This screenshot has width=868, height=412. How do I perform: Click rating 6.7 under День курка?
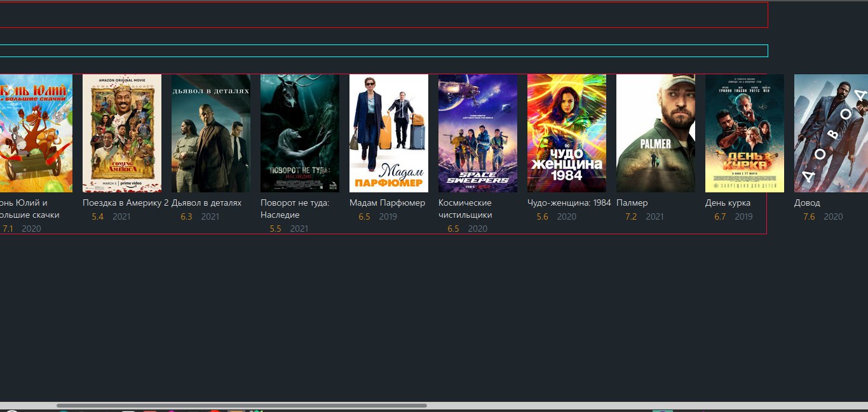pyautogui.click(x=720, y=217)
